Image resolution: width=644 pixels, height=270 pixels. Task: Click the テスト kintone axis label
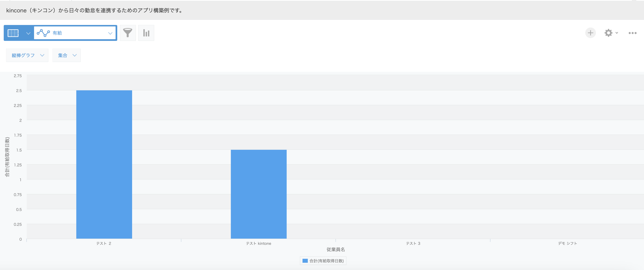point(258,243)
